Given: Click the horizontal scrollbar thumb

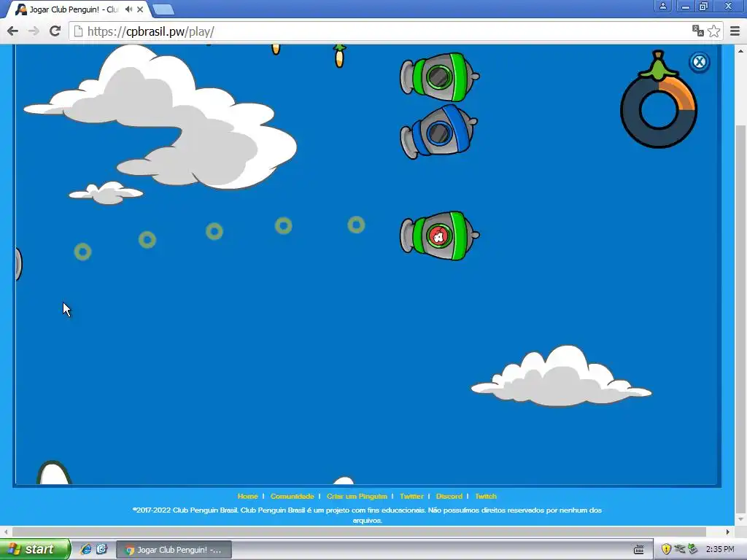Looking at the screenshot, I should click(359, 532).
